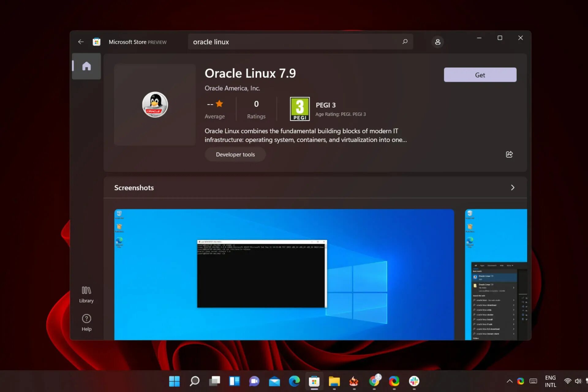This screenshot has width=588, height=392.
Task: Click the search magnifier icon
Action: pos(405,42)
